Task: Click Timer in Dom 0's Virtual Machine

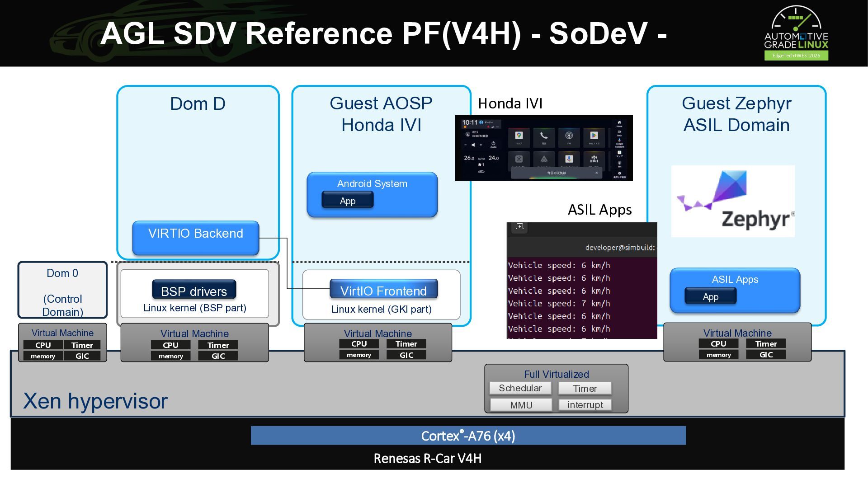Action: (x=82, y=345)
